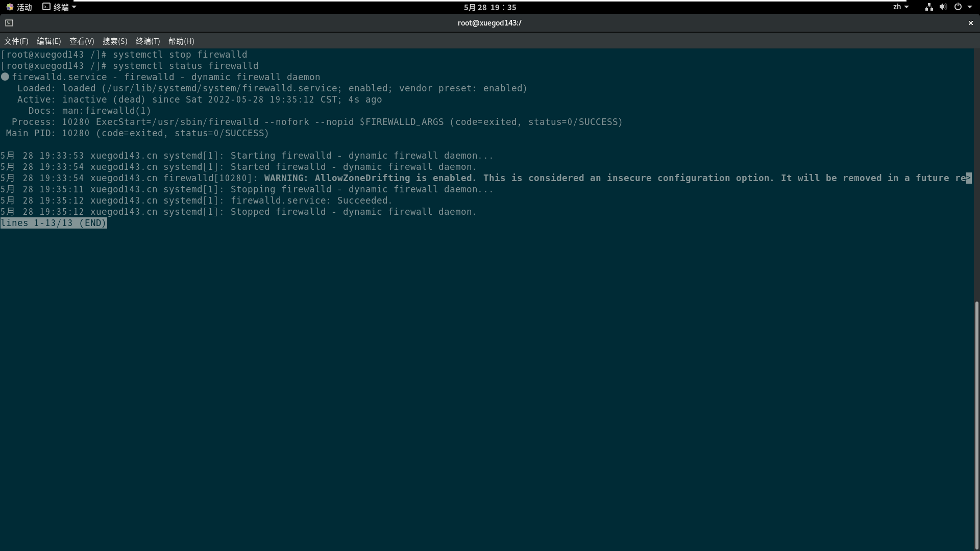Click the firewalld.service status dot indicator
This screenshot has height=551, width=980.
coord(5,77)
